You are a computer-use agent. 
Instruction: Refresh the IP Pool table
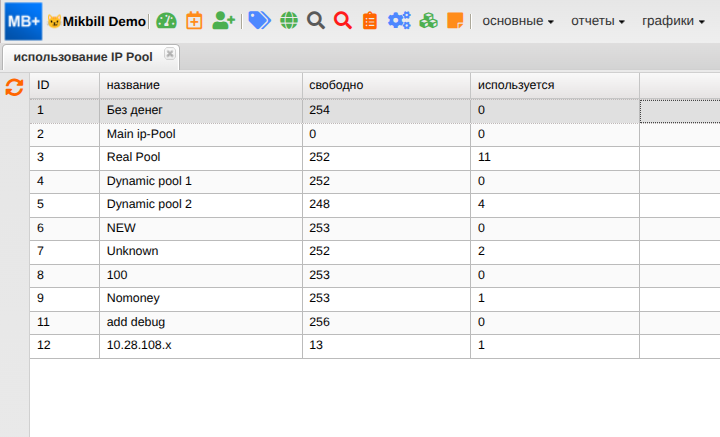[x=14, y=87]
